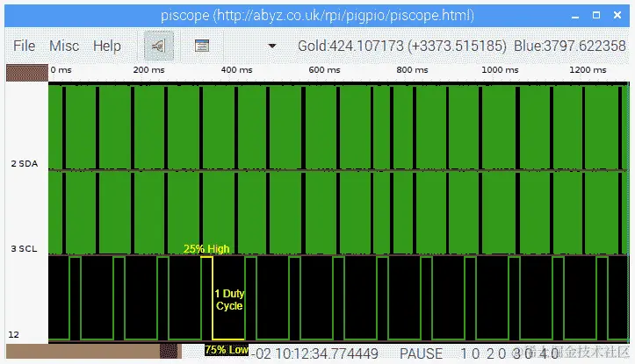Click the 200 ms ruler label

point(148,70)
